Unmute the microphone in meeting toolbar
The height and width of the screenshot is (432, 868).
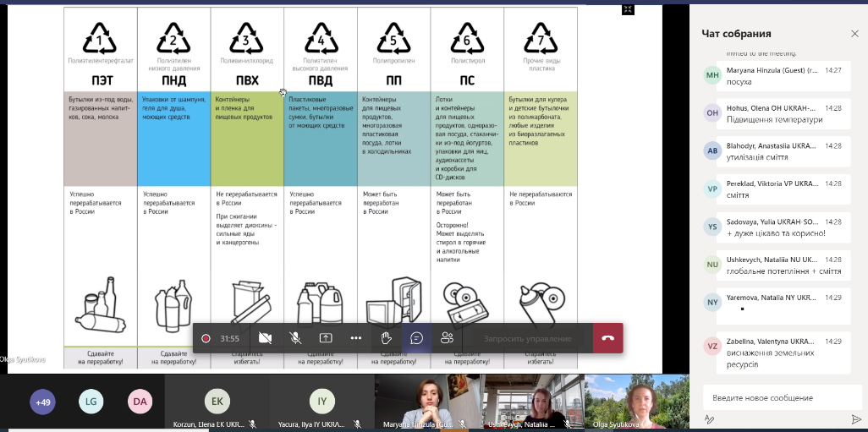coord(295,338)
